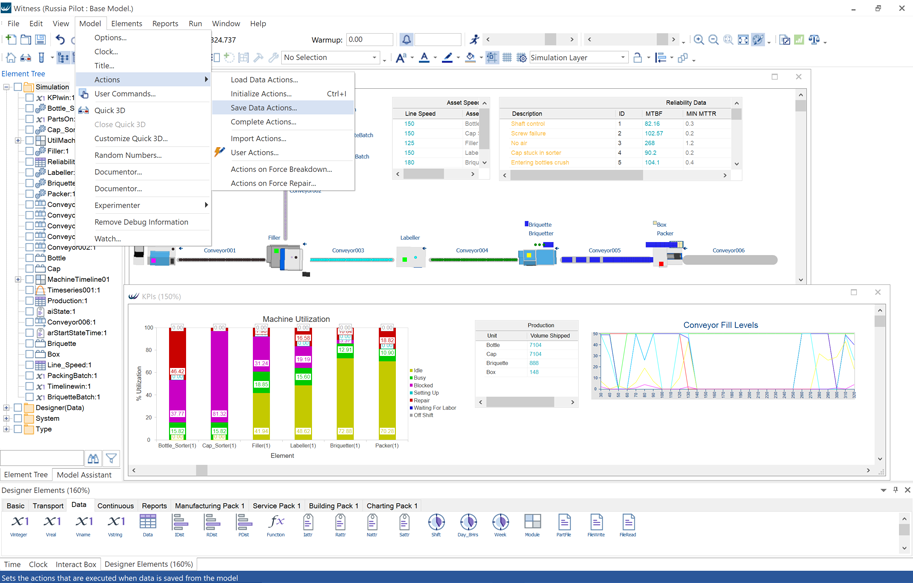Select the Shift designer element
Image resolution: width=913 pixels, height=583 pixels.
tap(436, 525)
